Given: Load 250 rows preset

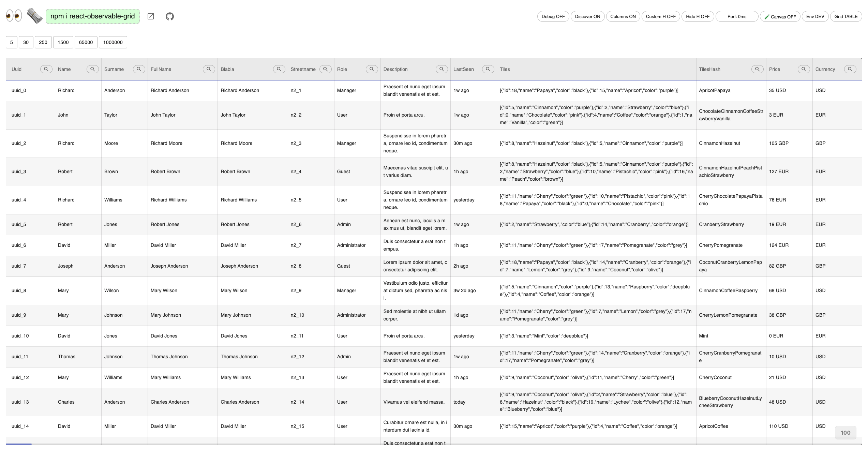Looking at the screenshot, I should point(43,42).
